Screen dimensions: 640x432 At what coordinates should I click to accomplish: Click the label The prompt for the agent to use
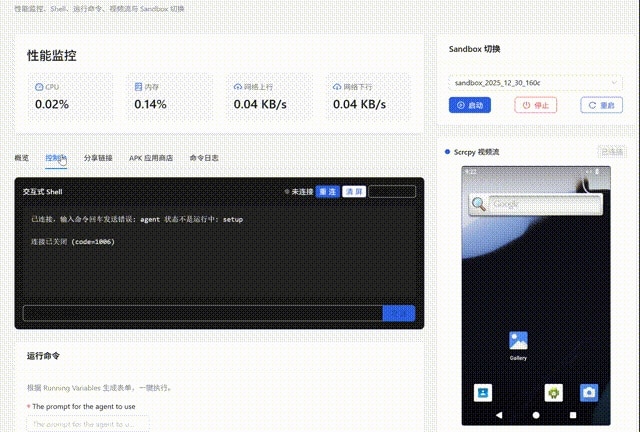coord(84,406)
